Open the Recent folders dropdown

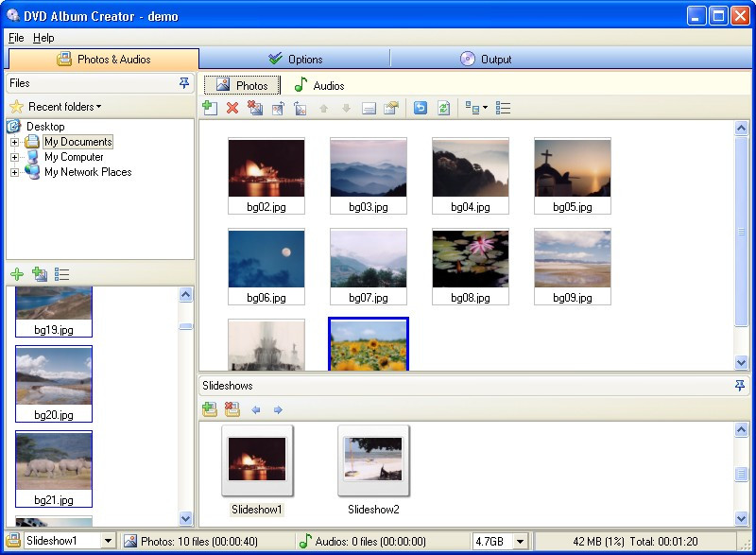point(64,107)
